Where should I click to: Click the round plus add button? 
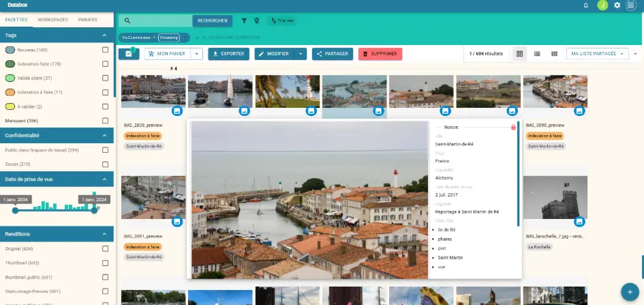(x=630, y=289)
